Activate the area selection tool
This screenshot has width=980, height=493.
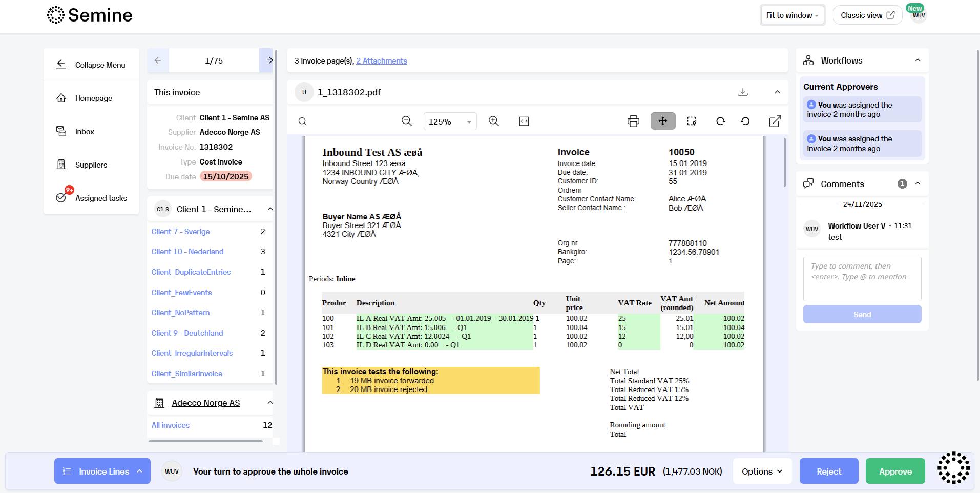pos(692,121)
